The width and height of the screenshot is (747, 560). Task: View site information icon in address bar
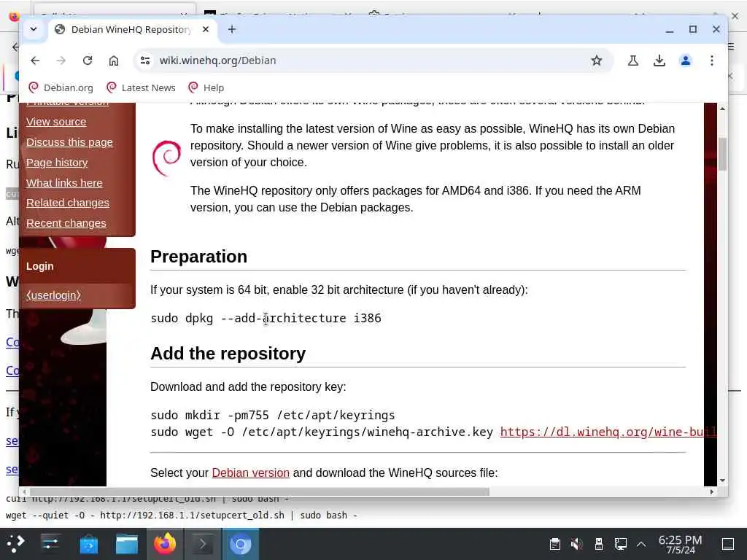[x=145, y=61]
